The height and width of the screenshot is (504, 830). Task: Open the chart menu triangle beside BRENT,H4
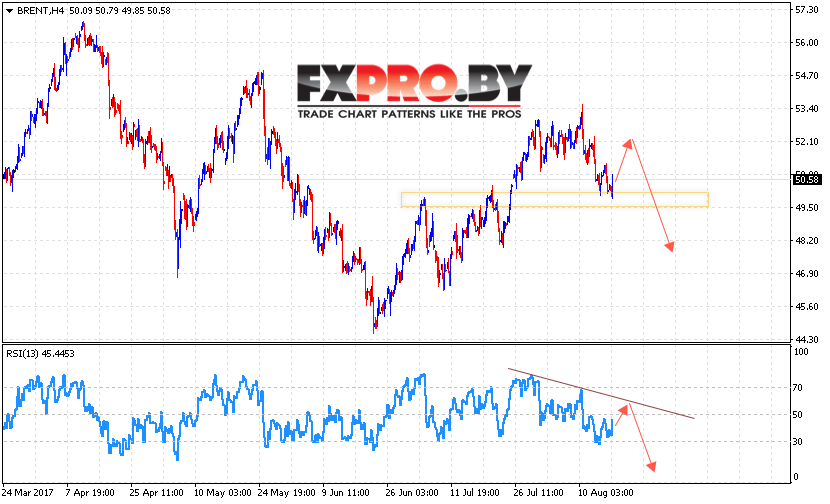(9, 11)
